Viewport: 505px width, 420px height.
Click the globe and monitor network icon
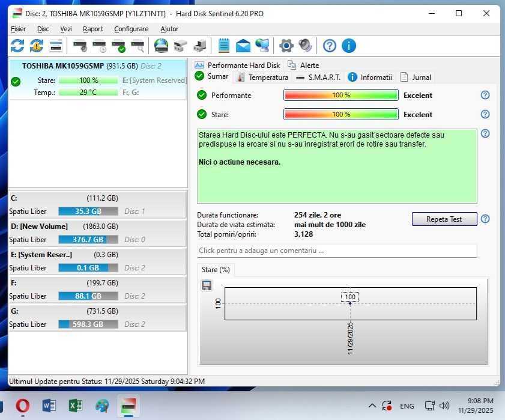262,46
